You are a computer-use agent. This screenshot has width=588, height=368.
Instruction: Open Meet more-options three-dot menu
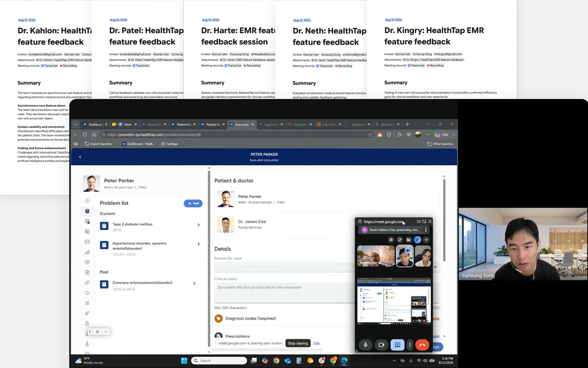click(410, 345)
